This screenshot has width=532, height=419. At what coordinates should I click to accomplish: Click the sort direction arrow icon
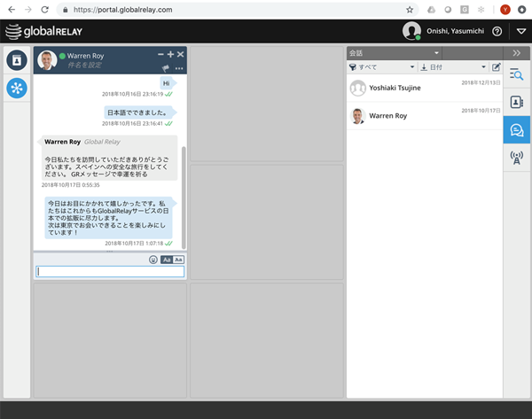click(x=424, y=67)
